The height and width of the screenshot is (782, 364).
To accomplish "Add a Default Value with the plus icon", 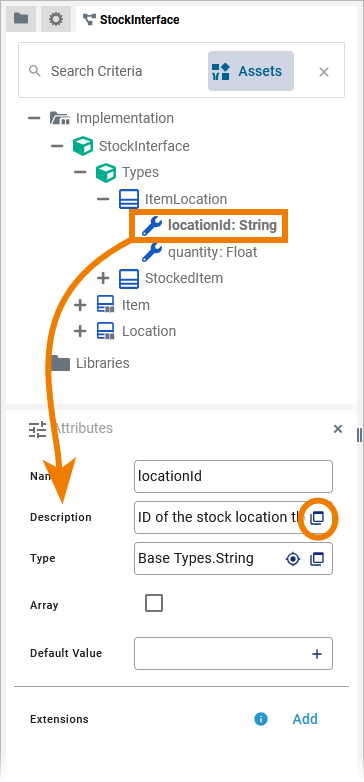I will point(317,654).
